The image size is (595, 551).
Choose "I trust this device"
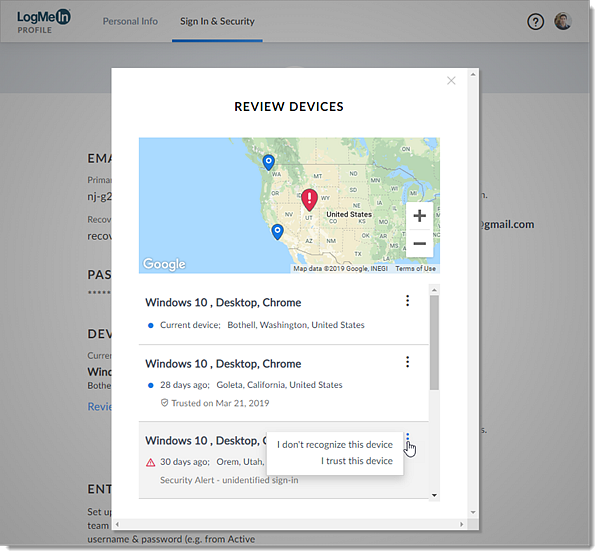pyautogui.click(x=357, y=461)
